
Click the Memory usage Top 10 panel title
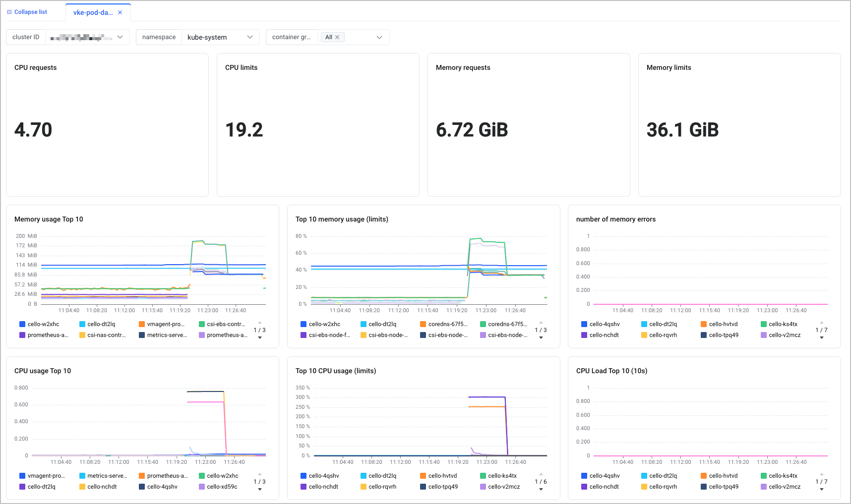[x=49, y=219]
